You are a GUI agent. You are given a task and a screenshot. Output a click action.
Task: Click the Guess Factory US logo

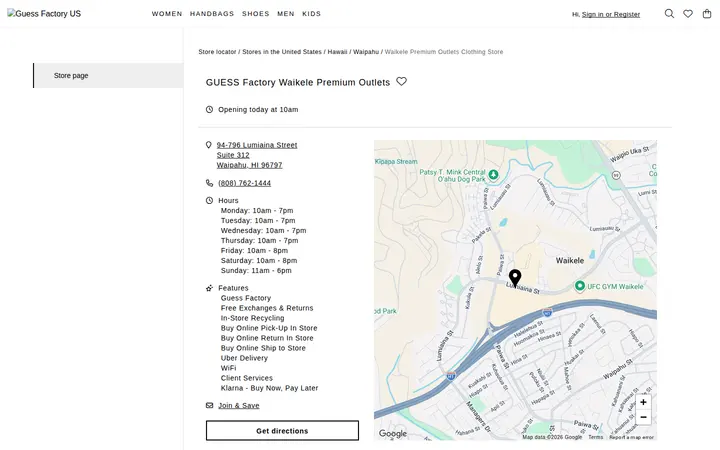click(x=44, y=14)
